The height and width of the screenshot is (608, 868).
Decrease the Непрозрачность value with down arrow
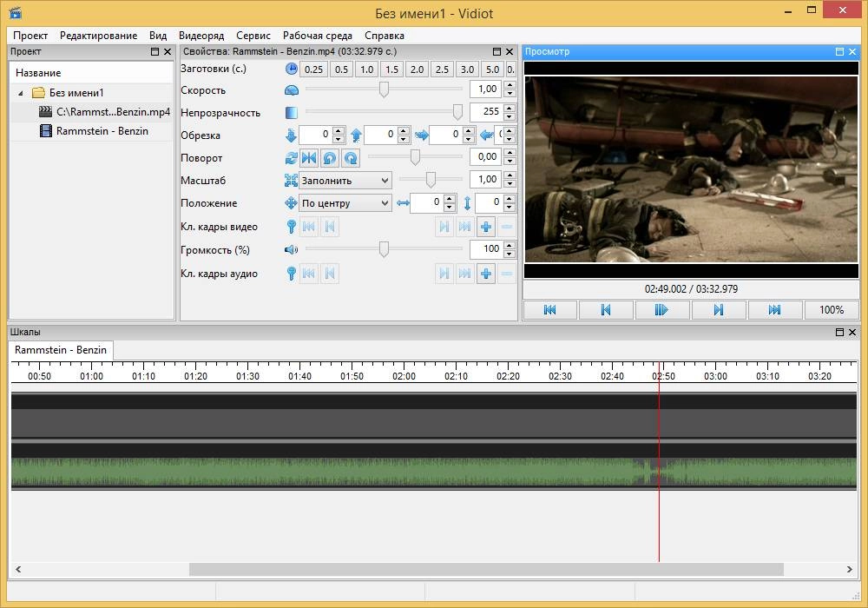click(x=510, y=116)
